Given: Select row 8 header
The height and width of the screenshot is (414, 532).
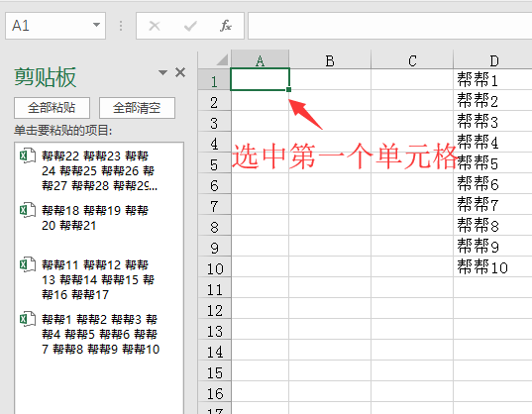Looking at the screenshot, I should click(x=214, y=226).
